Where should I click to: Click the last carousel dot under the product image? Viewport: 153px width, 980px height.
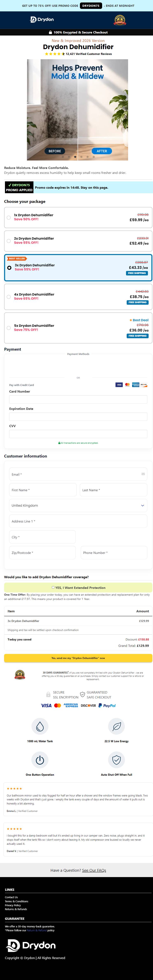(x=94, y=157)
